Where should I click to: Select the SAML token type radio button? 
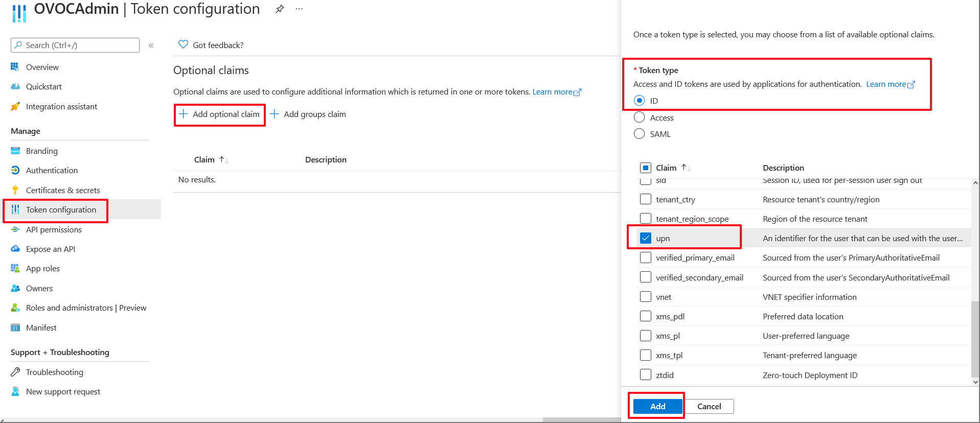coord(639,134)
